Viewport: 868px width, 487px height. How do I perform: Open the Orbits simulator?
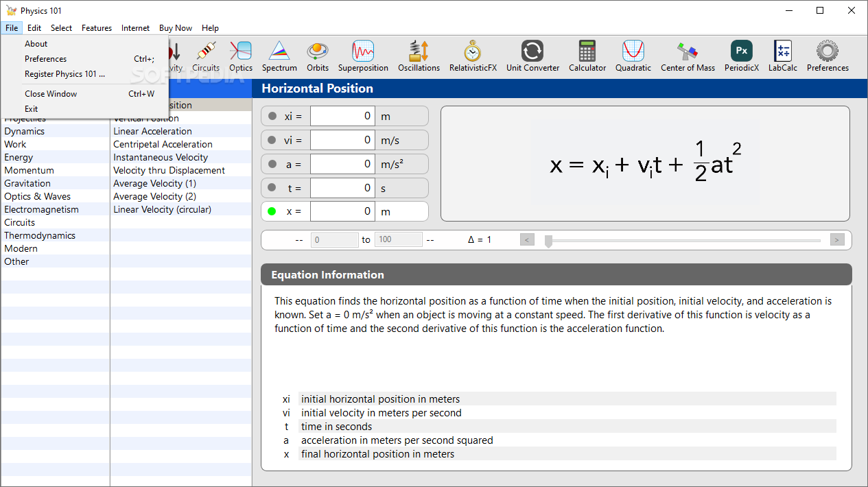coord(318,56)
